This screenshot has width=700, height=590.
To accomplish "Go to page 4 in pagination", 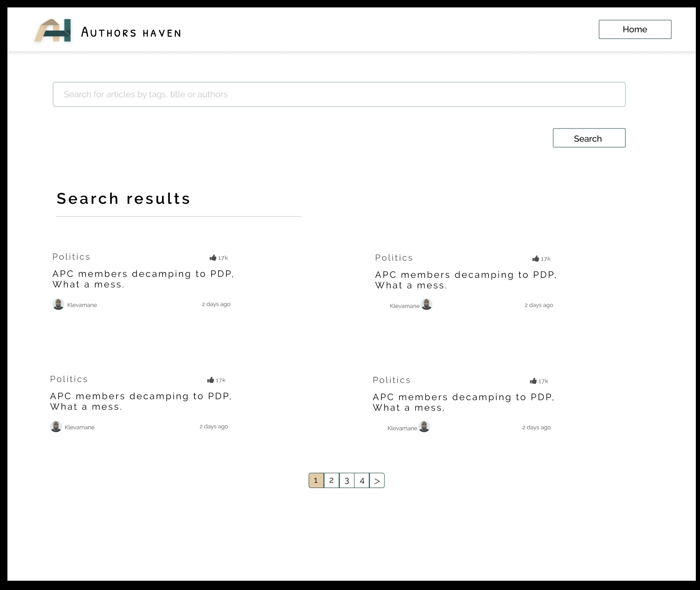I will point(362,481).
